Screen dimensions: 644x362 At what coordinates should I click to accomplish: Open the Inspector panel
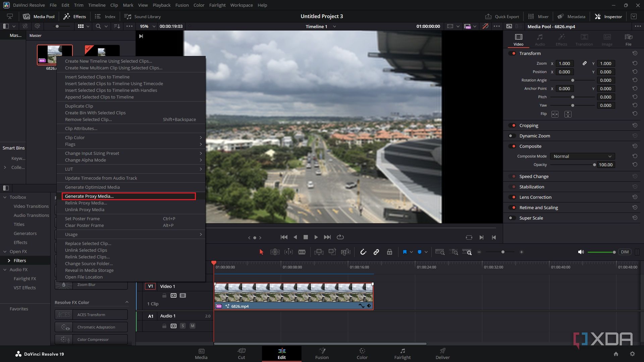608,16
